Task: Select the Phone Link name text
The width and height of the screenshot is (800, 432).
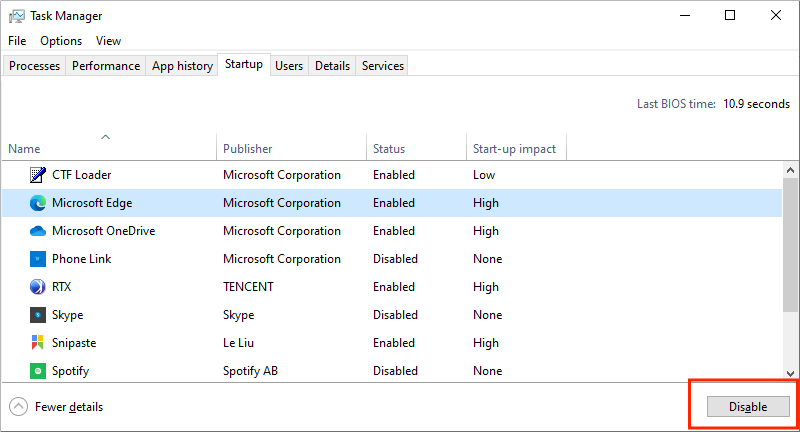Action: click(82, 259)
